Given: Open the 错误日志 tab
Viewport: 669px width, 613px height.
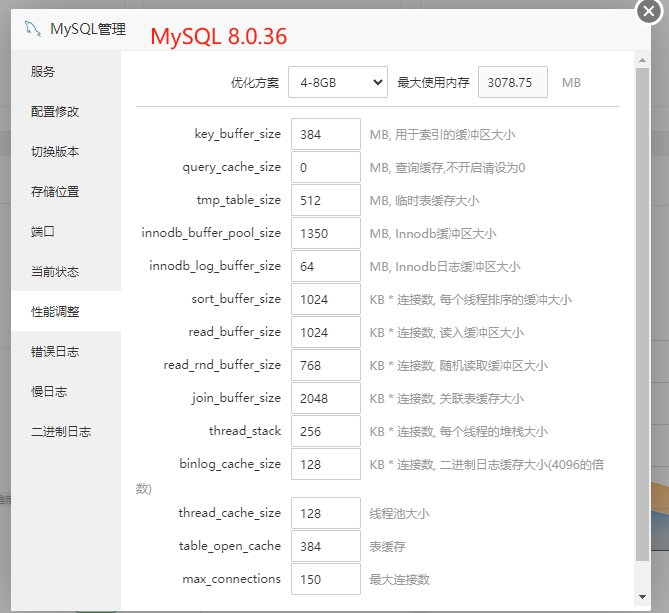Looking at the screenshot, I should (x=66, y=352).
